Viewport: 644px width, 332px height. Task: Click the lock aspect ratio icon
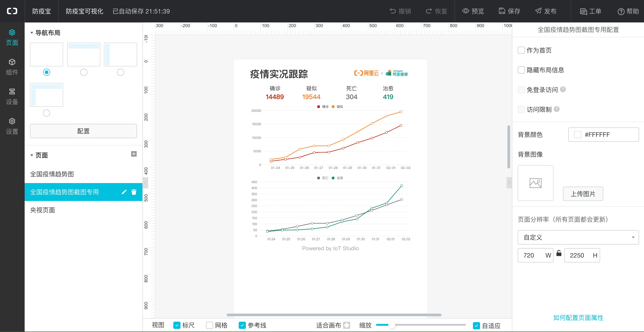point(559,253)
